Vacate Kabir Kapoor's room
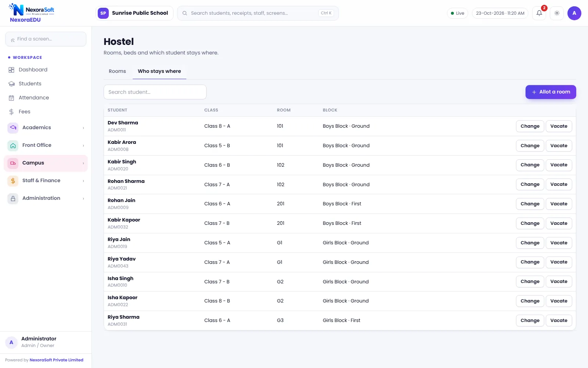The height and width of the screenshot is (368, 588). [559, 223]
